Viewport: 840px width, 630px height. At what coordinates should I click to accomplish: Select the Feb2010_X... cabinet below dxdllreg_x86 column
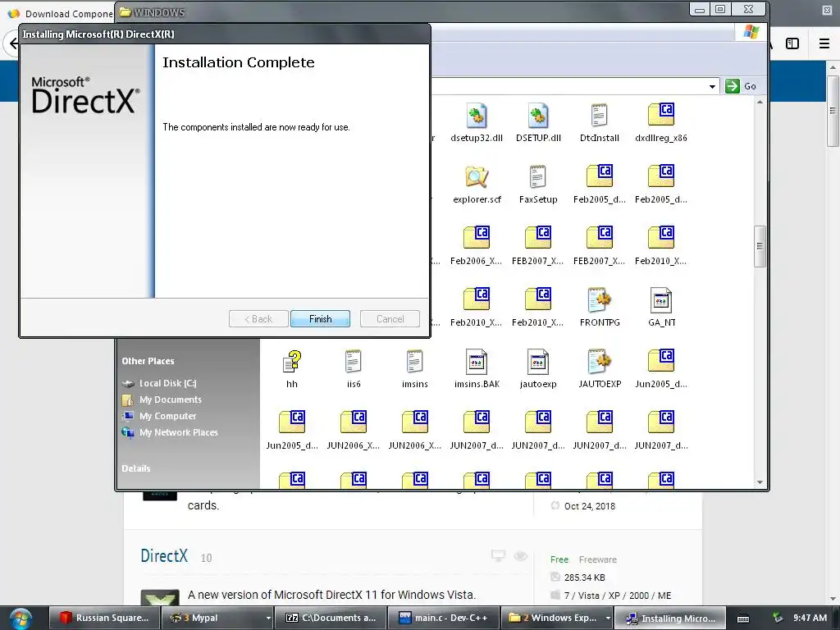[660, 239]
